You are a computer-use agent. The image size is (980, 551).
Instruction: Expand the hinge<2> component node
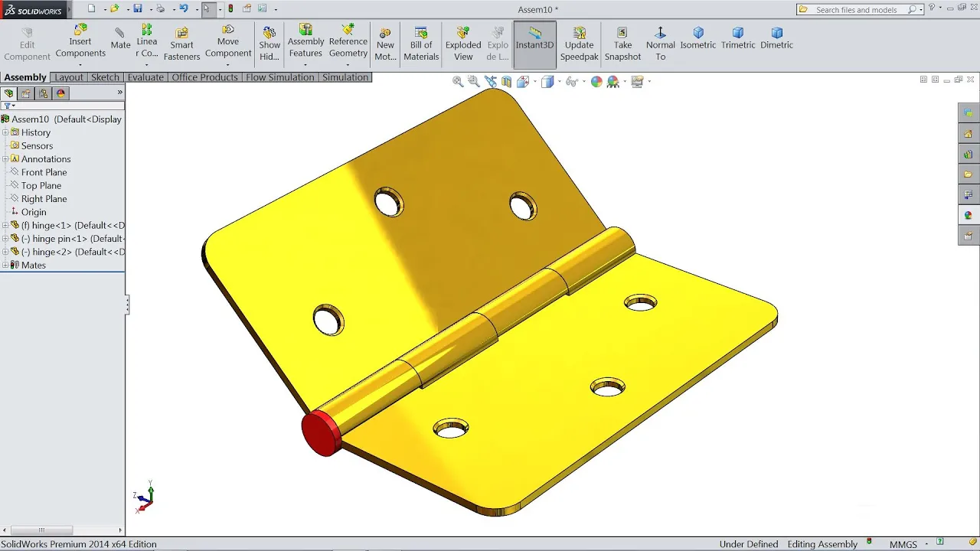tap(5, 252)
